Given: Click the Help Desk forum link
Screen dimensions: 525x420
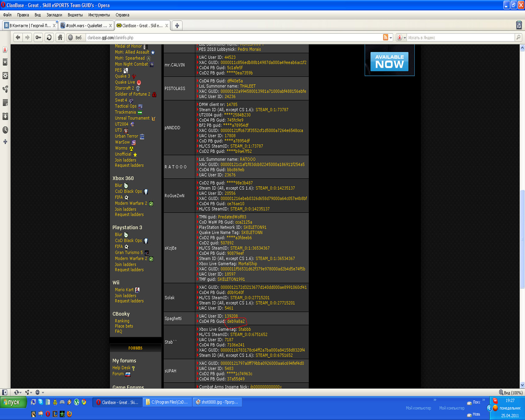Looking at the screenshot, I should 121,368.
